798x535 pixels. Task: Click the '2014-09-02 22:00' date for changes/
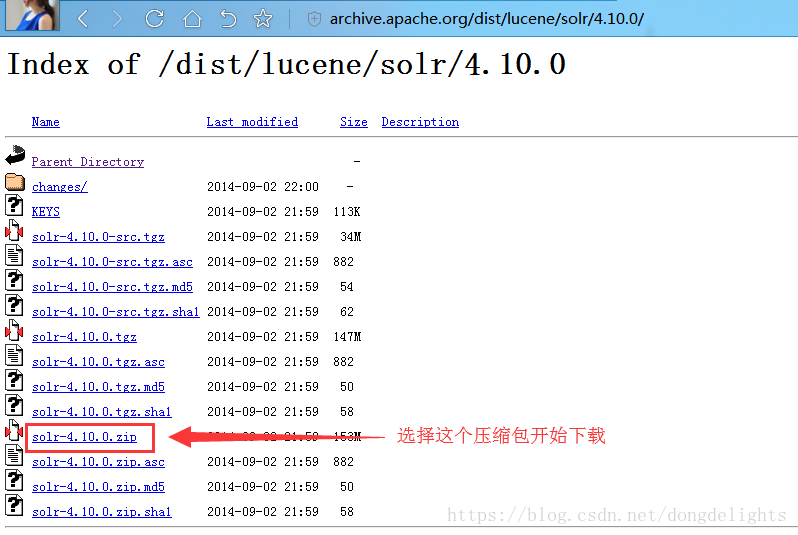pos(263,187)
